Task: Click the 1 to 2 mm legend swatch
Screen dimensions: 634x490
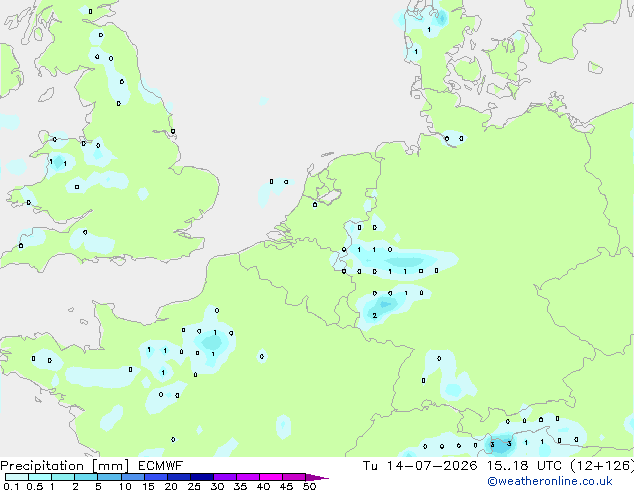Action: tap(63, 477)
